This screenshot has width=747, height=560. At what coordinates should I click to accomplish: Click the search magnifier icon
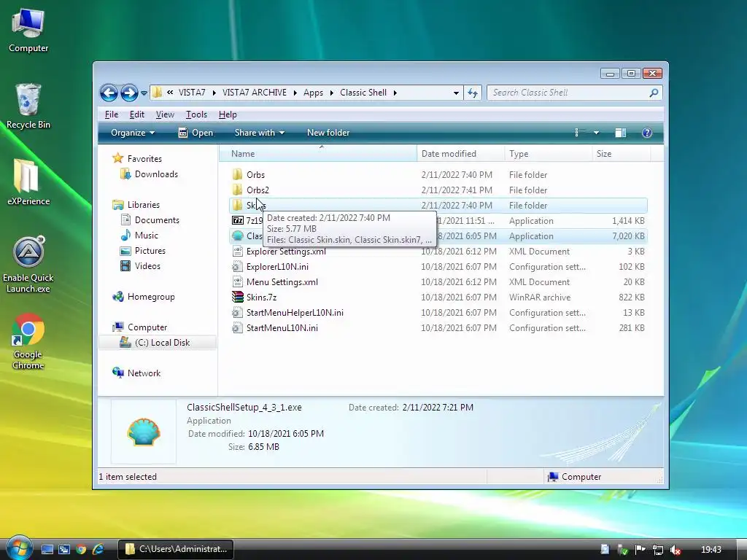[654, 93]
